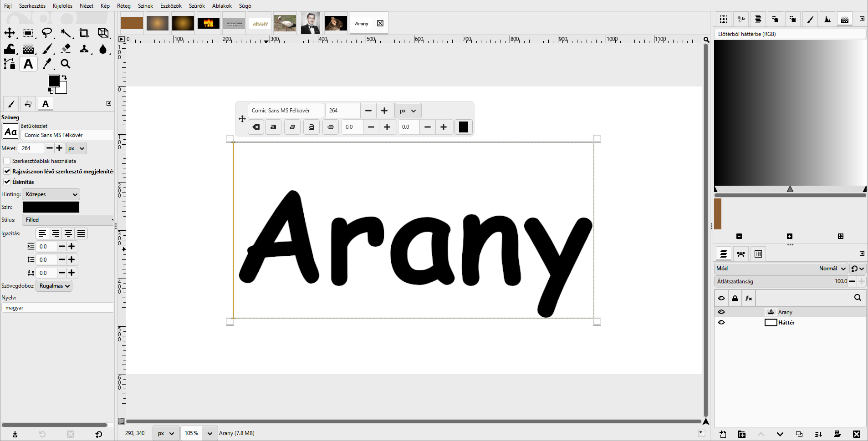
Task: Click the text Szín black color swatch
Action: (51, 207)
